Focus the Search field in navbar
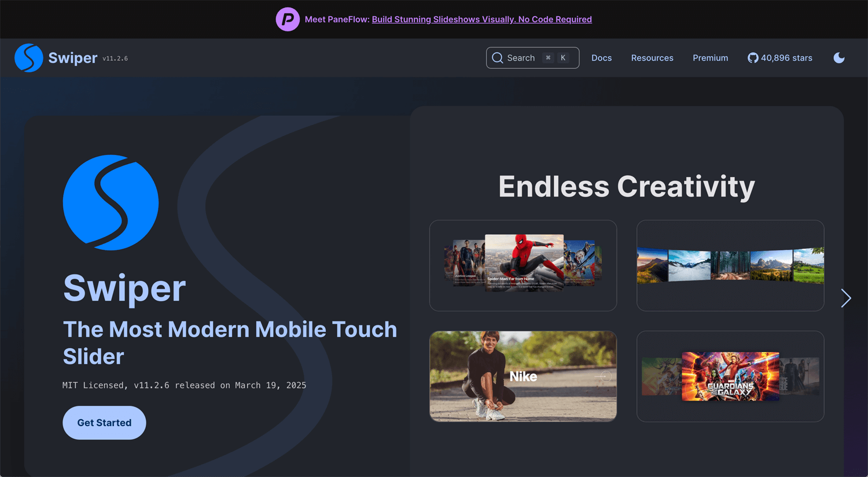The height and width of the screenshot is (477, 868). (532, 58)
